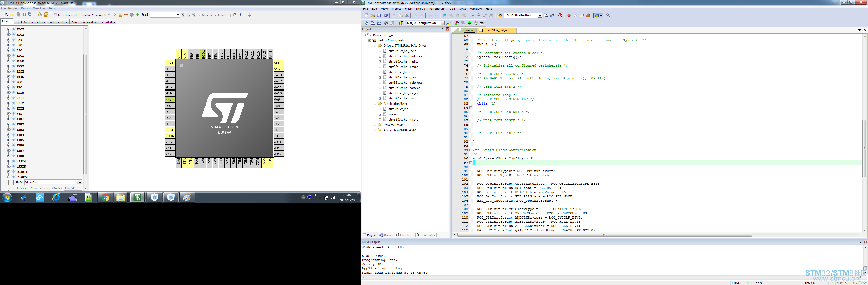Click the NRST pin on the chip
868x285 pixels.
coord(170,99)
